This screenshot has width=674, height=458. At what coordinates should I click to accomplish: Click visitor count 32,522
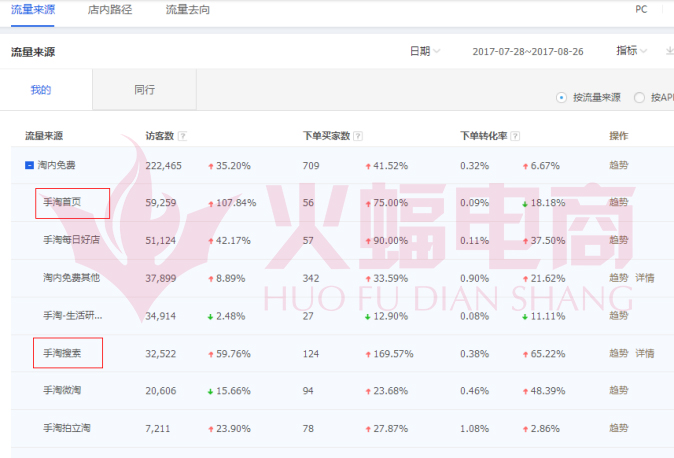pos(161,354)
